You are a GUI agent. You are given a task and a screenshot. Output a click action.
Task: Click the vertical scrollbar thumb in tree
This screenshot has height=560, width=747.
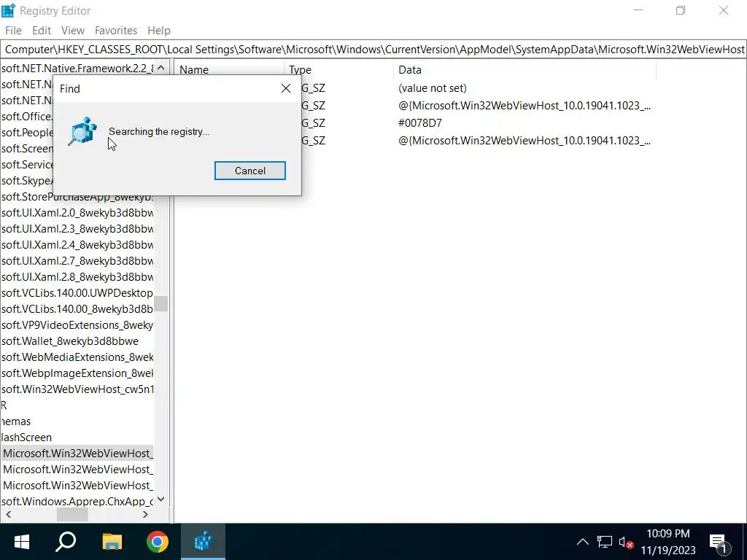[161, 303]
